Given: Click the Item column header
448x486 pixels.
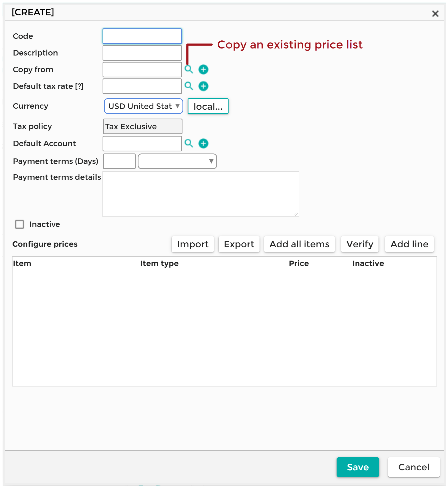Looking at the screenshot, I should tap(22, 263).
